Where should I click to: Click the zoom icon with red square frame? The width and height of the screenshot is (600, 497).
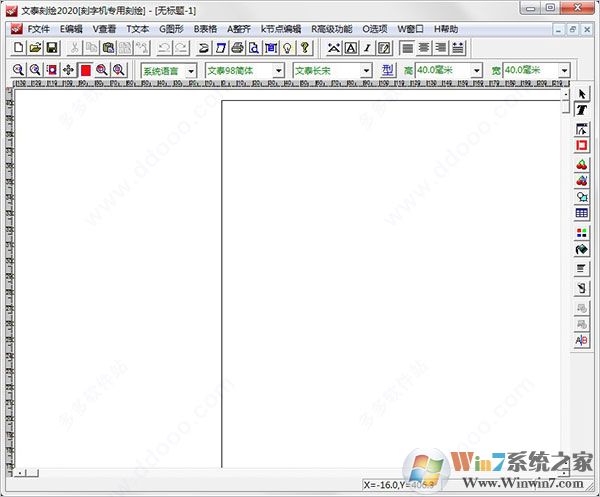[x=52, y=70]
